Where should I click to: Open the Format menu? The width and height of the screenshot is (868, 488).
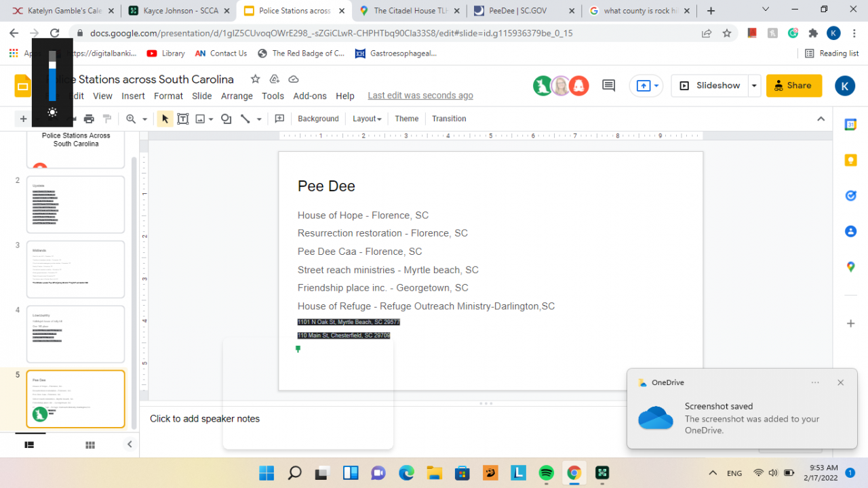[x=168, y=96]
